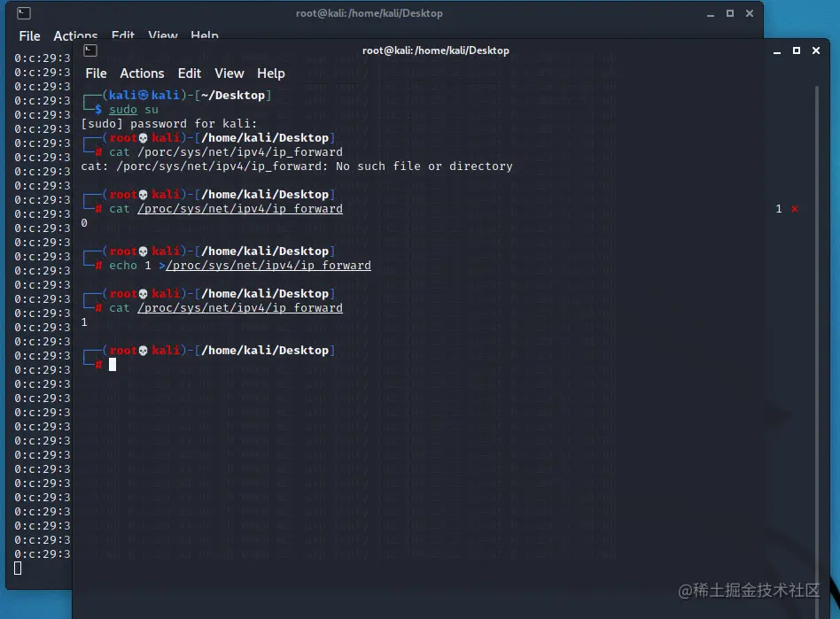Maximize the front terminal window
Screen dimensions: 840x619
(x=797, y=50)
